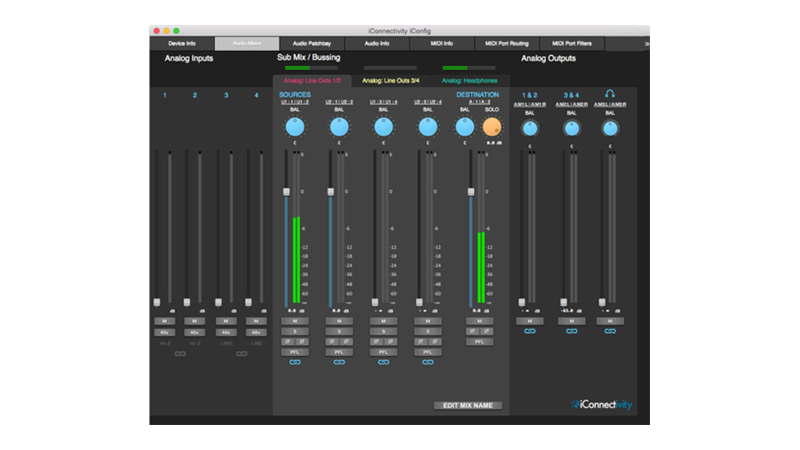This screenshot has width=800, height=450.
Task: Click the fader handle for outputs 3 & 4
Action: (564, 302)
